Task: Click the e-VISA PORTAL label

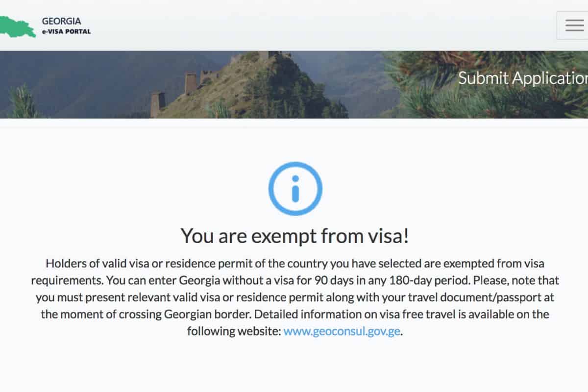Action: click(x=66, y=31)
